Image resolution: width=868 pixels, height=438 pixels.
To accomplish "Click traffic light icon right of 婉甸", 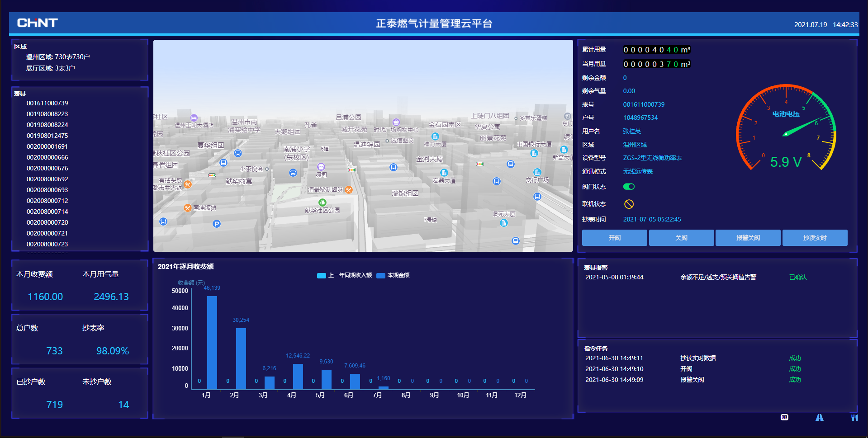I will pos(352,170).
